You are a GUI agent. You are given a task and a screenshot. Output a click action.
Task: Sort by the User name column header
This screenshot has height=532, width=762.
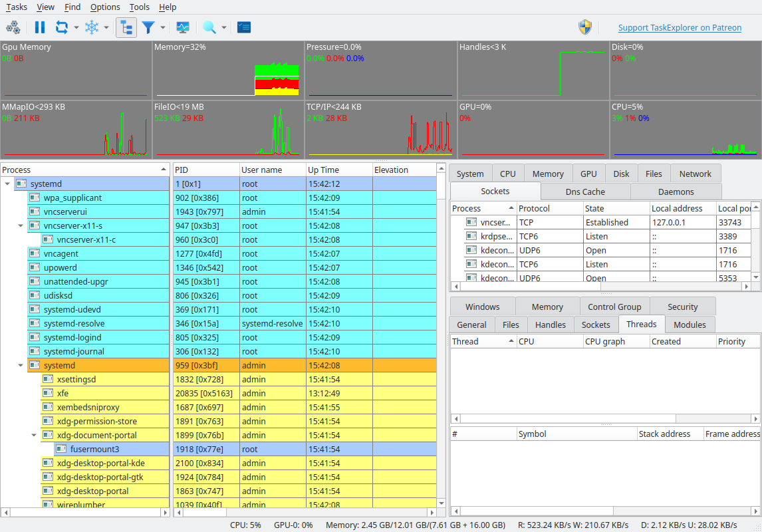[273, 170]
